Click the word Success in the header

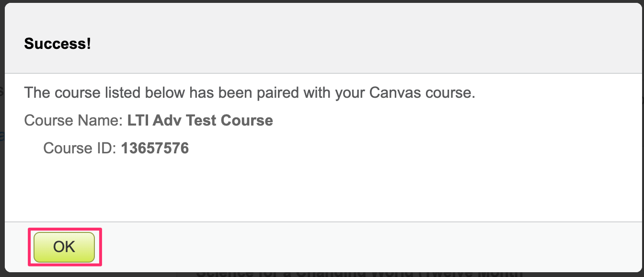pos(54,43)
